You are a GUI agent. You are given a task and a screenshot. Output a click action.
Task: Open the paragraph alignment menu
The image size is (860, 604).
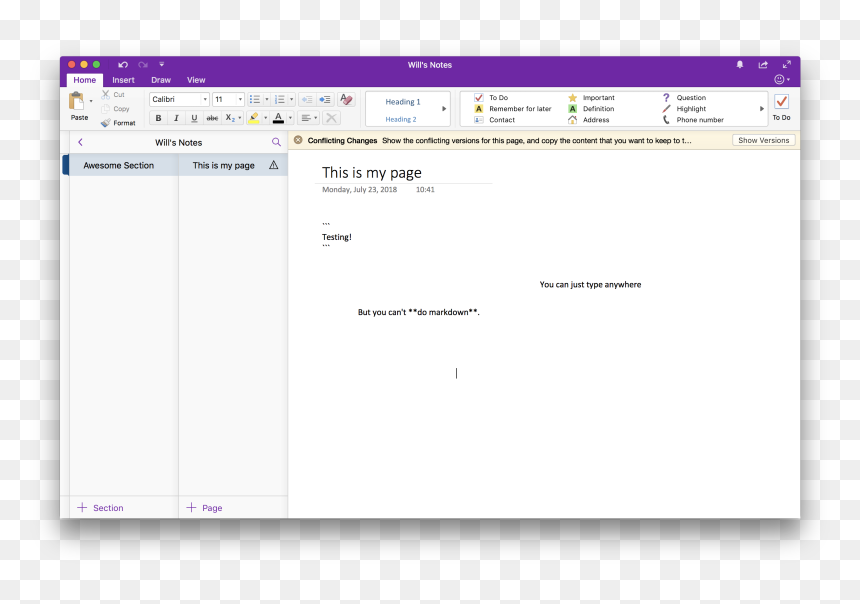point(309,118)
